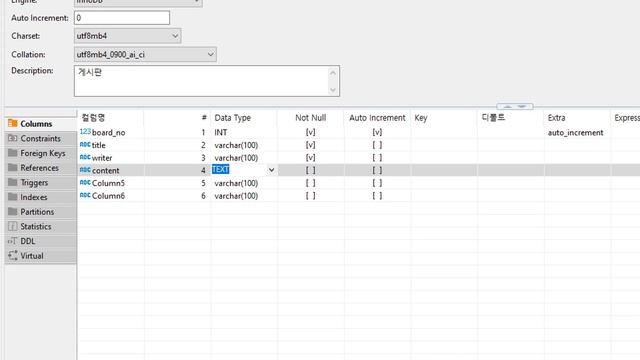This screenshot has height=360, width=640.
Task: Switch to the Partitions tab
Action: (x=40, y=212)
